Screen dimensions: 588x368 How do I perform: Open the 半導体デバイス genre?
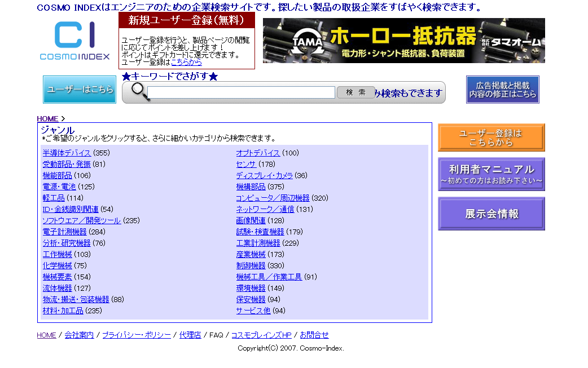[67, 153]
